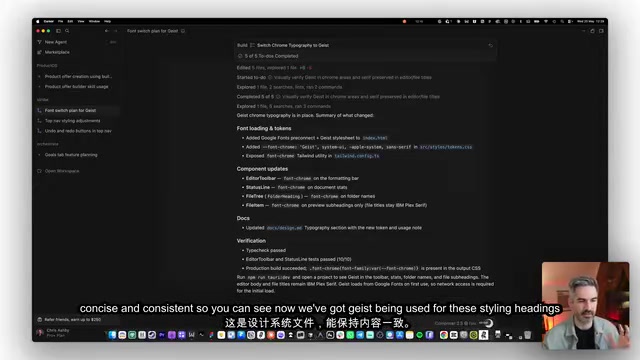Click the webcam presenter thumbnail

tap(585, 305)
